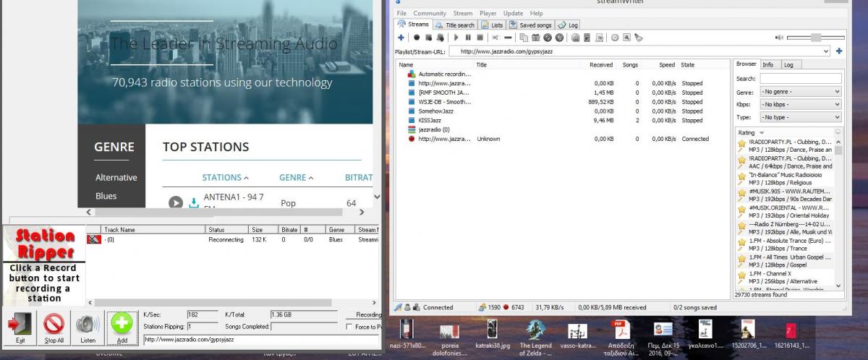Click the Station Ripper logo banner
This screenshot has height=360, width=868.
point(45,245)
